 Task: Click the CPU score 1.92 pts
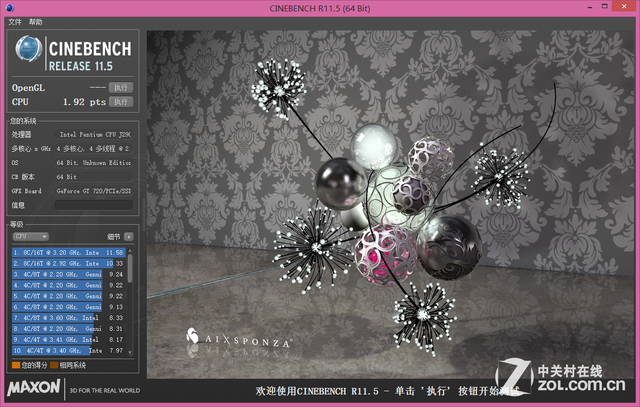(84, 102)
